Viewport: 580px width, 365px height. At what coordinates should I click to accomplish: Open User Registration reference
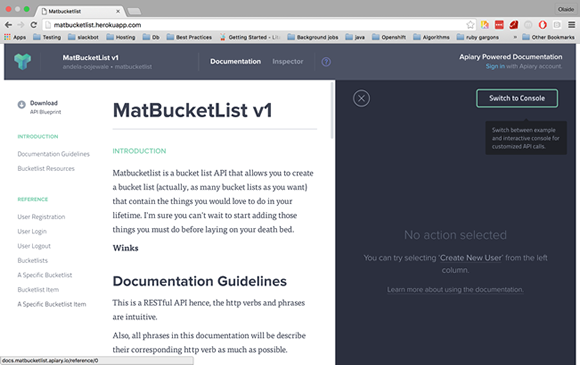41,217
